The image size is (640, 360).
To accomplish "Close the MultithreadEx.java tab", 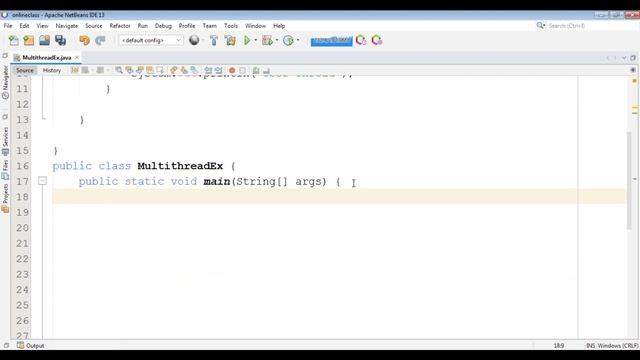I will pos(77,58).
